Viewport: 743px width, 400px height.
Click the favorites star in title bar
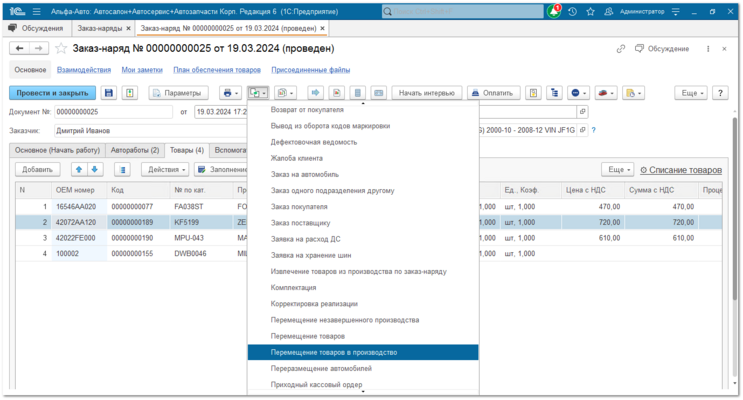point(590,11)
